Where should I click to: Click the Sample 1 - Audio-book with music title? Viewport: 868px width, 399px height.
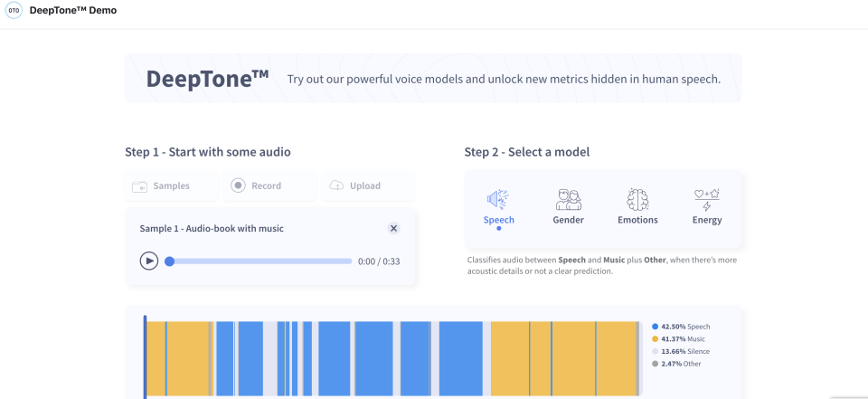pyautogui.click(x=212, y=228)
